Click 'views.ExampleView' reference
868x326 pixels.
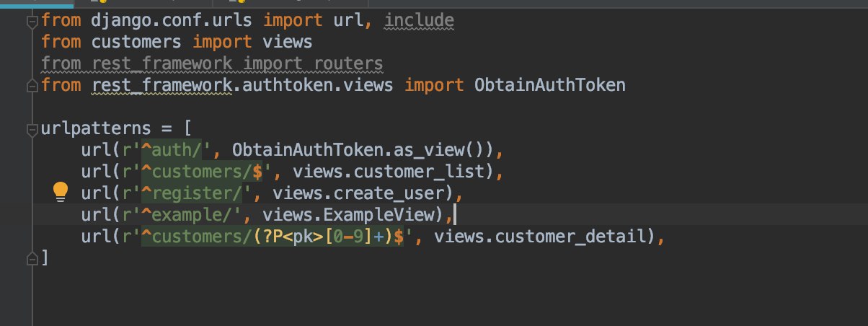tap(353, 214)
